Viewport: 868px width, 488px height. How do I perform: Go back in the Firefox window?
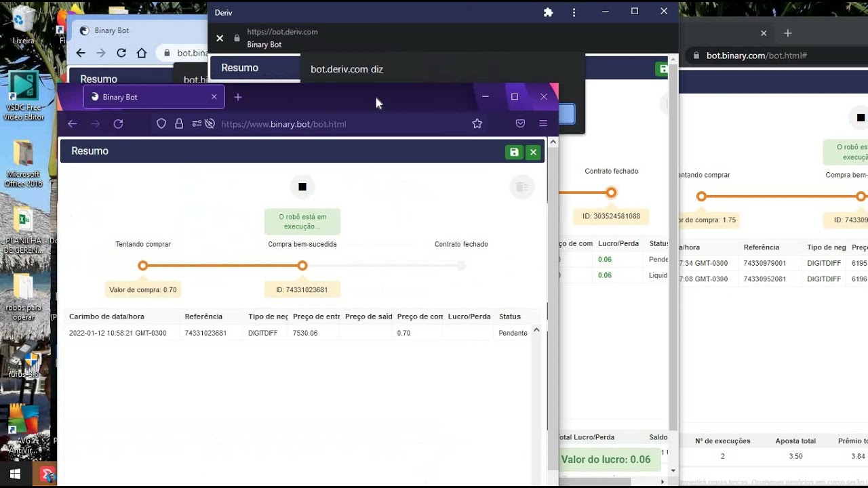(x=73, y=124)
